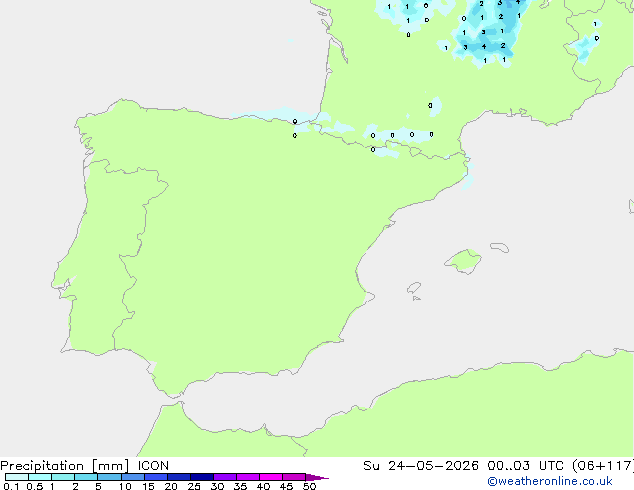Click the island of Menorca on the map
This screenshot has height=490, width=634.
click(x=500, y=247)
